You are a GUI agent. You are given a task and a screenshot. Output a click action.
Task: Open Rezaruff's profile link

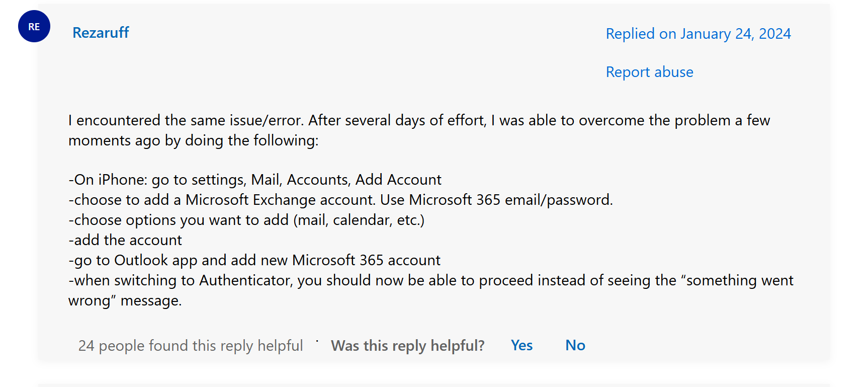tap(101, 33)
